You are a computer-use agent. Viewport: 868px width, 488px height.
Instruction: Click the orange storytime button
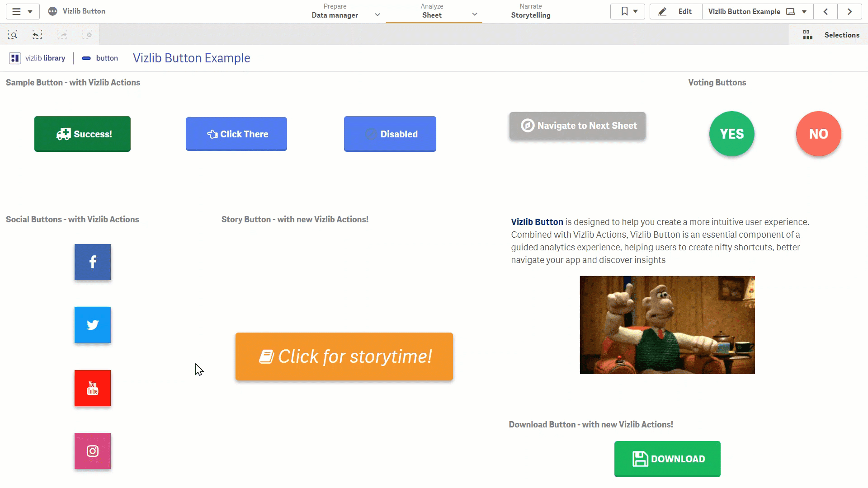[x=344, y=357]
